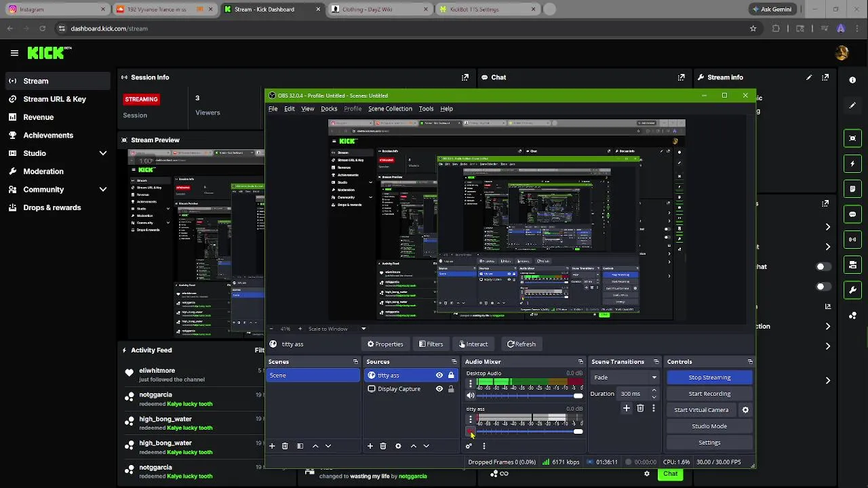Viewport: 868px width, 488px height.
Task: Open scene transition options dots
Action: pyautogui.click(x=654, y=408)
